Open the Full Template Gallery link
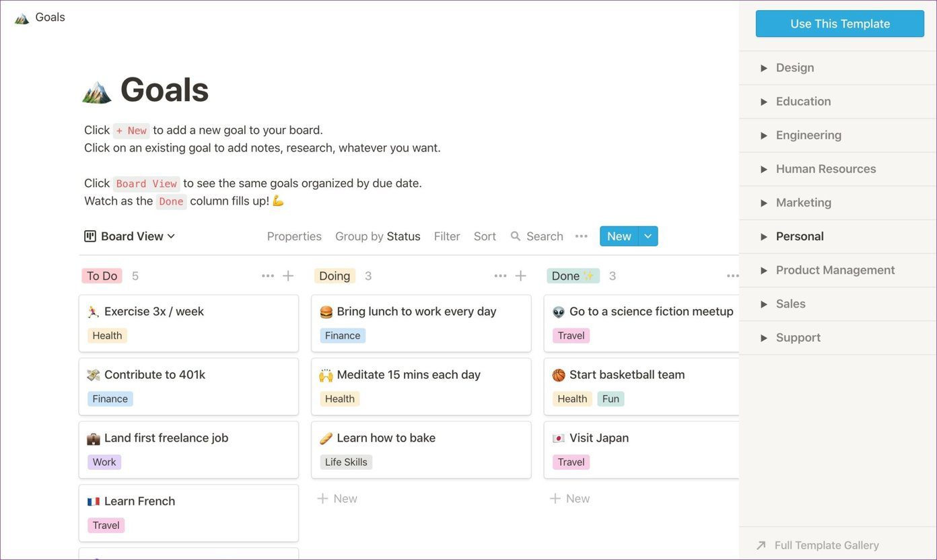This screenshot has width=937, height=560. point(827,545)
